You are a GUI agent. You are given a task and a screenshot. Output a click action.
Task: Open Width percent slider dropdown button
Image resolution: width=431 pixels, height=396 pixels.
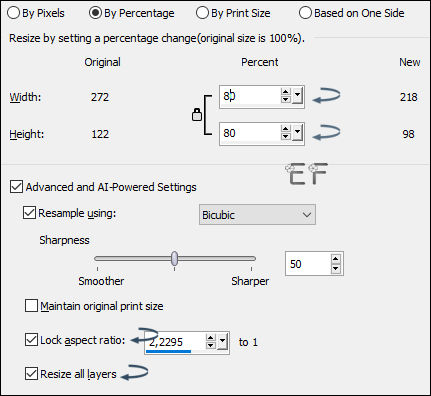click(297, 96)
